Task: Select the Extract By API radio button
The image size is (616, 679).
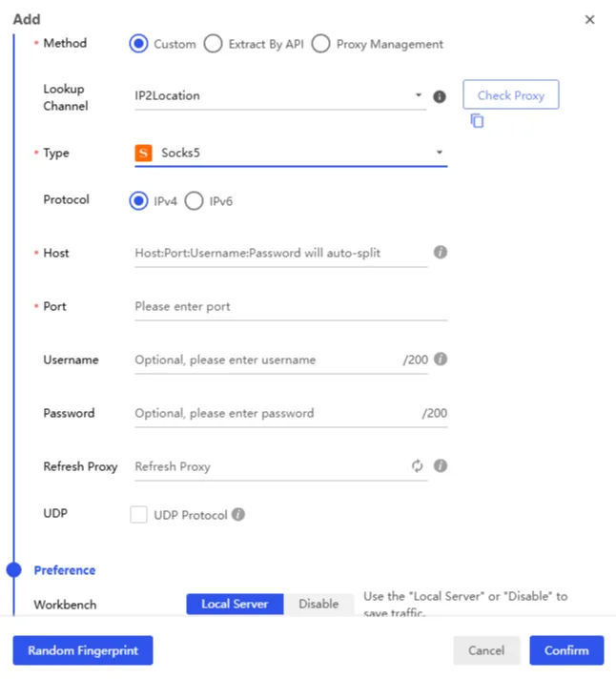Action: [213, 44]
